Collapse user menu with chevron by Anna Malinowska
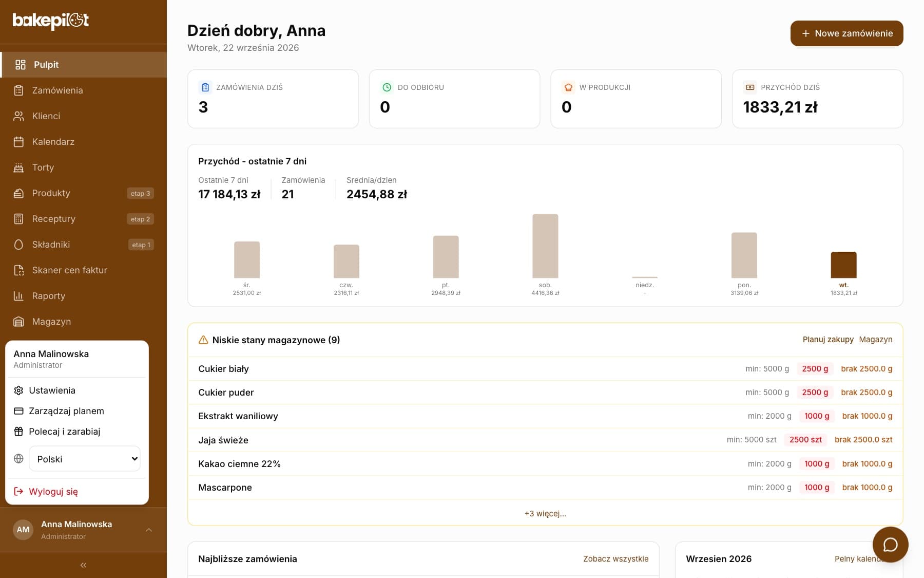Screen dimensions: 924x578 [x=149, y=530]
